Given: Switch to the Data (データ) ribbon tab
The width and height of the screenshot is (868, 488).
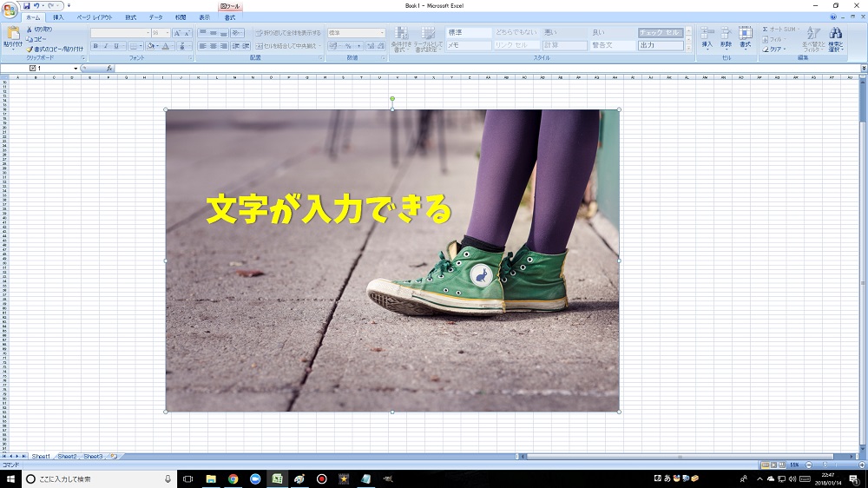Looking at the screenshot, I should 156,17.
